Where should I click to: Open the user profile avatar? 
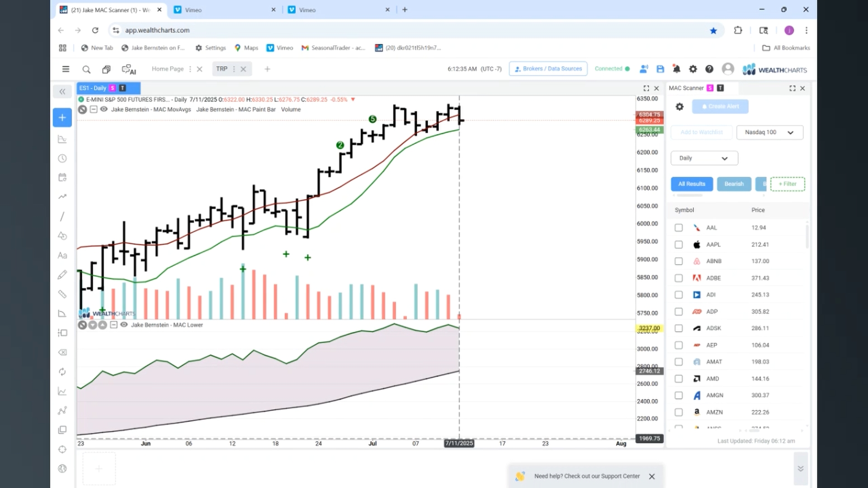(x=728, y=69)
